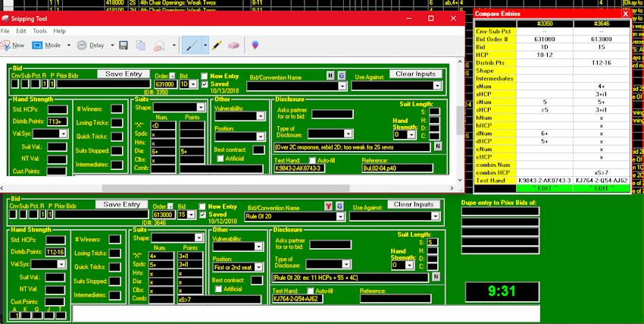Viewport: 644px width, 324px height.
Task: Open the Hand Strength dropdown in entry 3646 form
Action: click(x=409, y=266)
